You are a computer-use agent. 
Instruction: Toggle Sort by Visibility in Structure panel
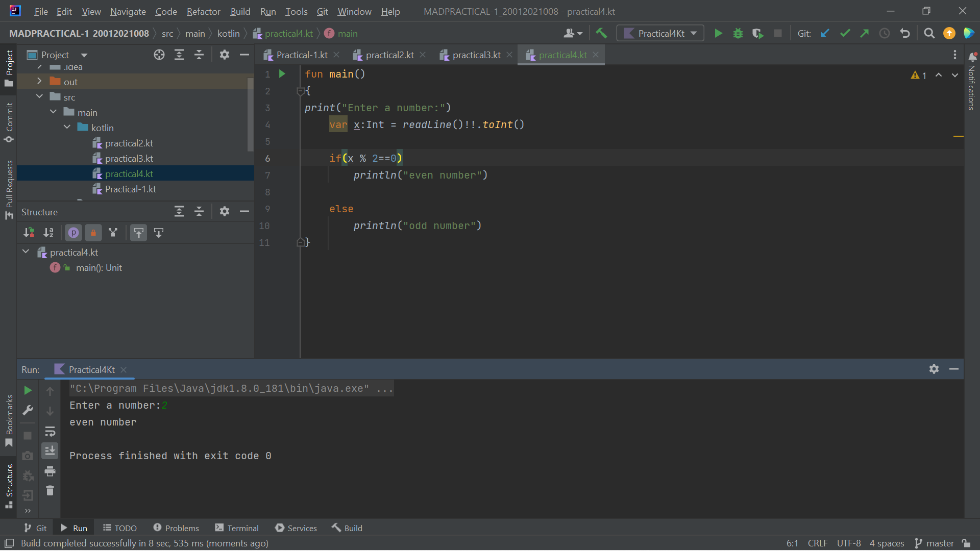tap(29, 233)
